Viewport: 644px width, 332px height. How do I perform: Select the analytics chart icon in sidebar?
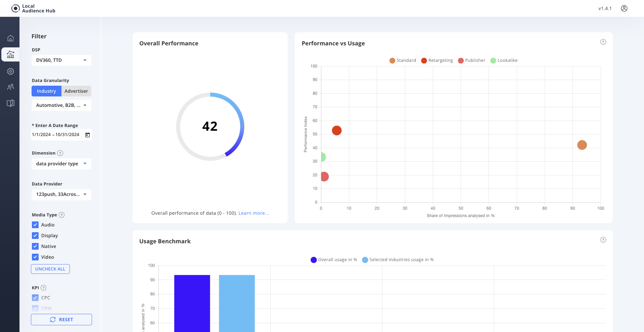[10, 54]
